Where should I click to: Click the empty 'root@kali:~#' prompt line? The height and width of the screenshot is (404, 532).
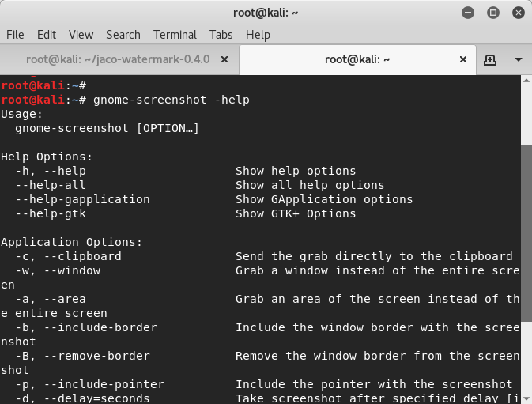click(43, 85)
